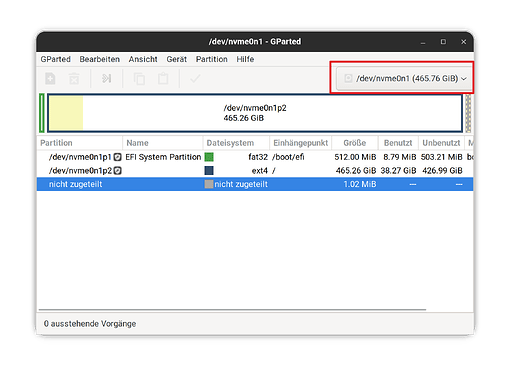Screen dimensions: 509x375
Task: Close the GParted window
Action: pos(464,42)
